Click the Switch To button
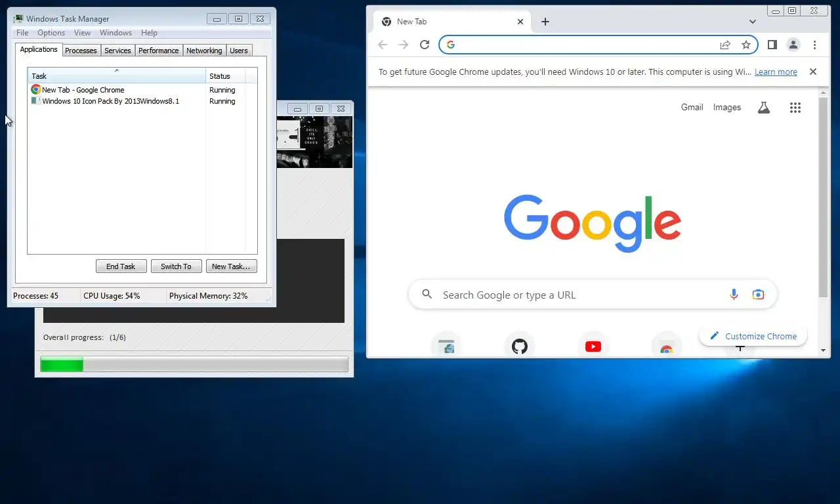Image resolution: width=840 pixels, height=504 pixels. pyautogui.click(x=176, y=266)
